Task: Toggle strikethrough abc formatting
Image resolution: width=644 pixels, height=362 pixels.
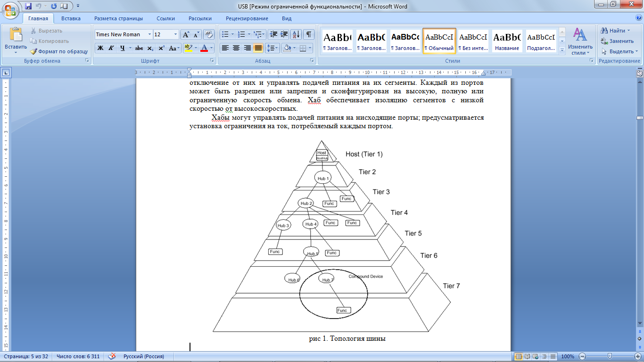Action: (x=139, y=48)
